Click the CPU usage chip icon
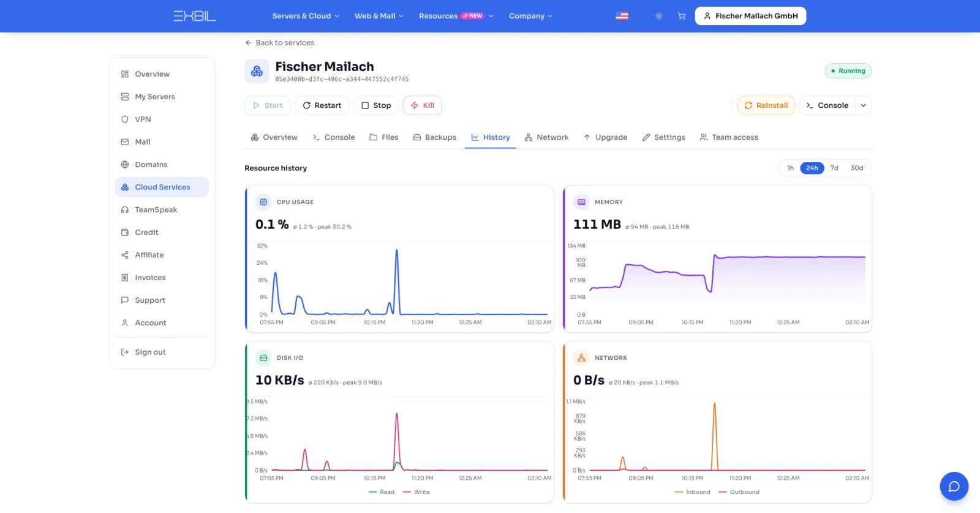Image resolution: width=980 pixels, height=513 pixels. point(263,202)
